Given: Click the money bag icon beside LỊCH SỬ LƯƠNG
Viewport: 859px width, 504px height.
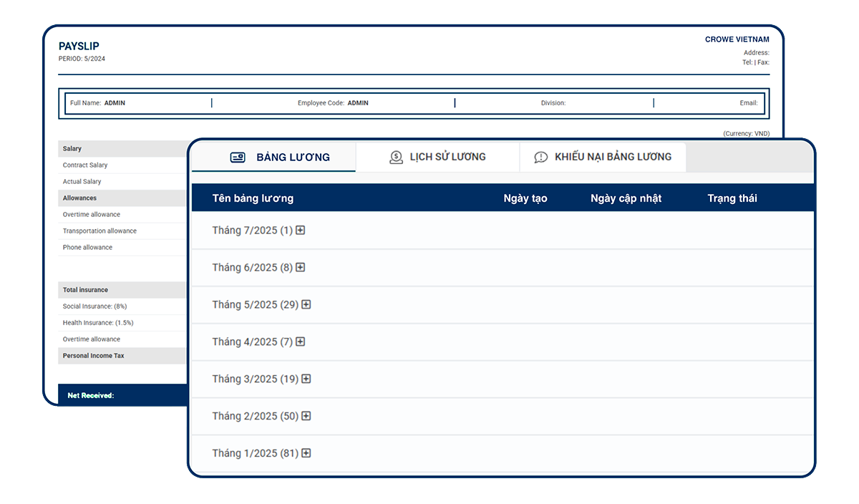Looking at the screenshot, I should [396, 157].
